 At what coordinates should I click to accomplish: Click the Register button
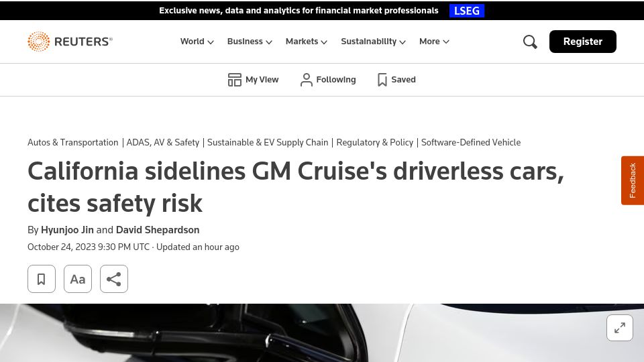pyautogui.click(x=582, y=42)
